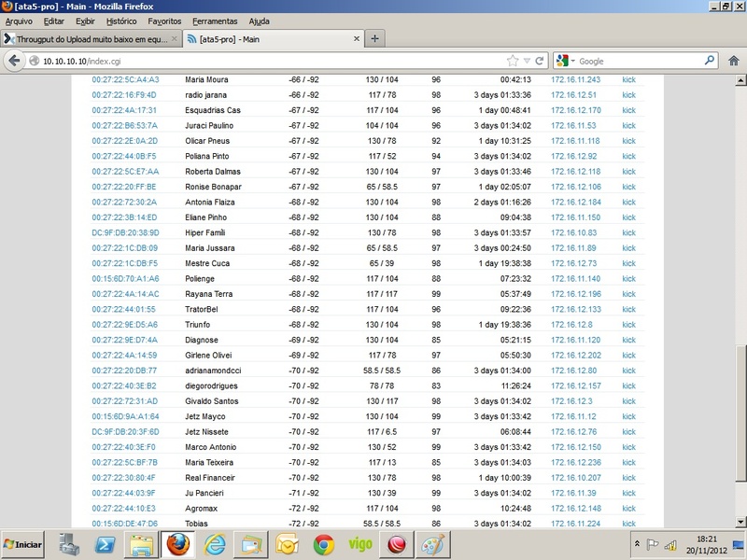This screenshot has height=560, width=747.
Task: Launch Google Chrome from the taskbar
Action: (324, 544)
